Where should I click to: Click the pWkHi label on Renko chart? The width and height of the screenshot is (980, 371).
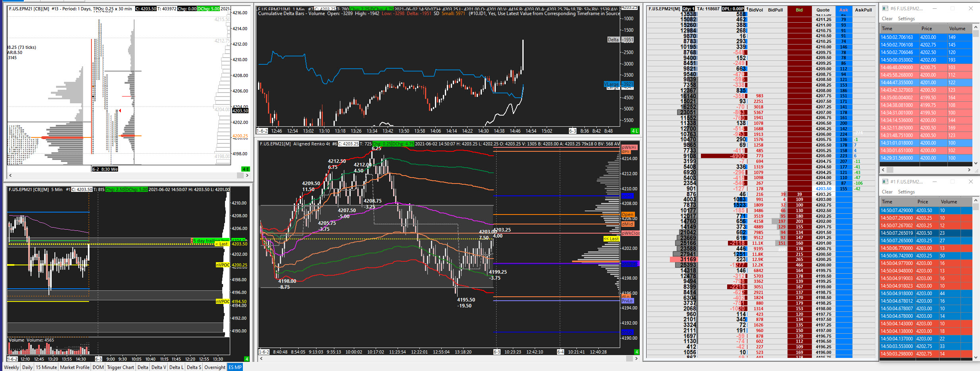click(x=629, y=147)
